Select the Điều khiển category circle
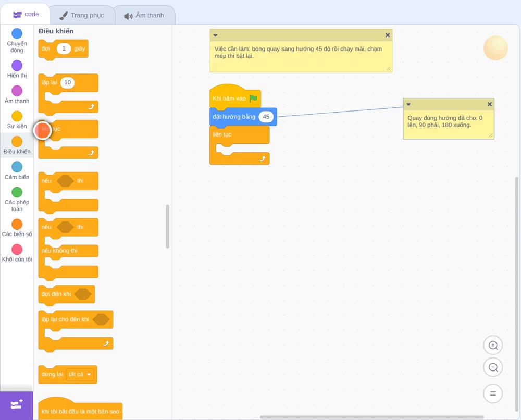 pos(17,142)
